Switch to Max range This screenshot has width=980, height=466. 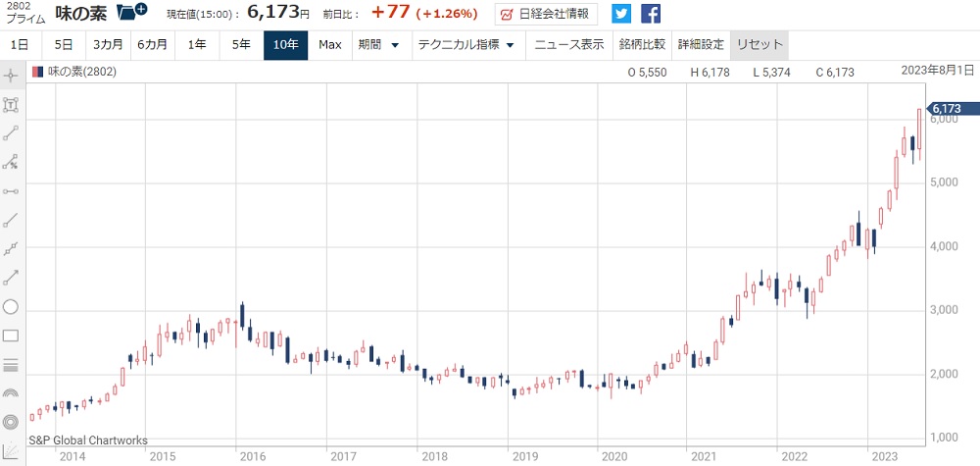tap(330, 45)
